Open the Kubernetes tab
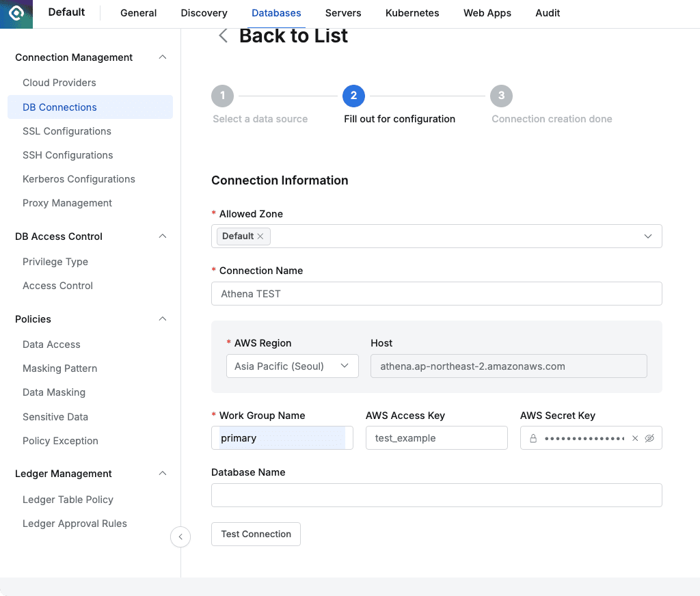This screenshot has width=700, height=596. point(412,13)
